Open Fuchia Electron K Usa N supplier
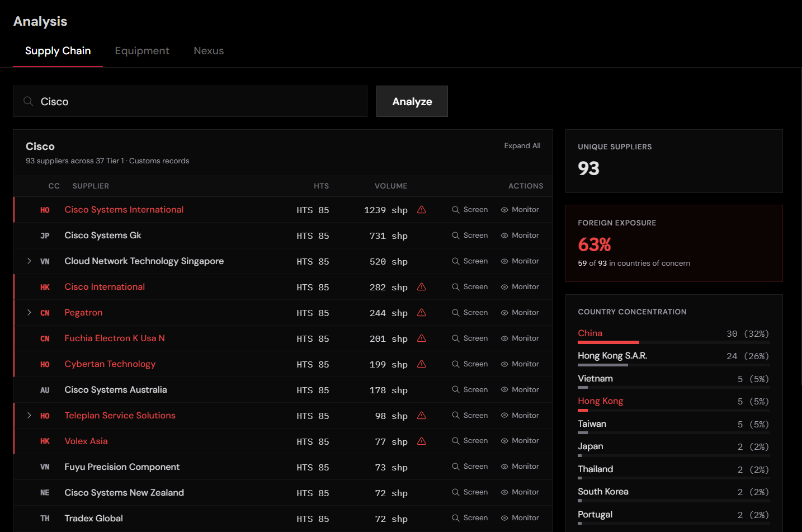802x532 pixels. click(x=115, y=338)
